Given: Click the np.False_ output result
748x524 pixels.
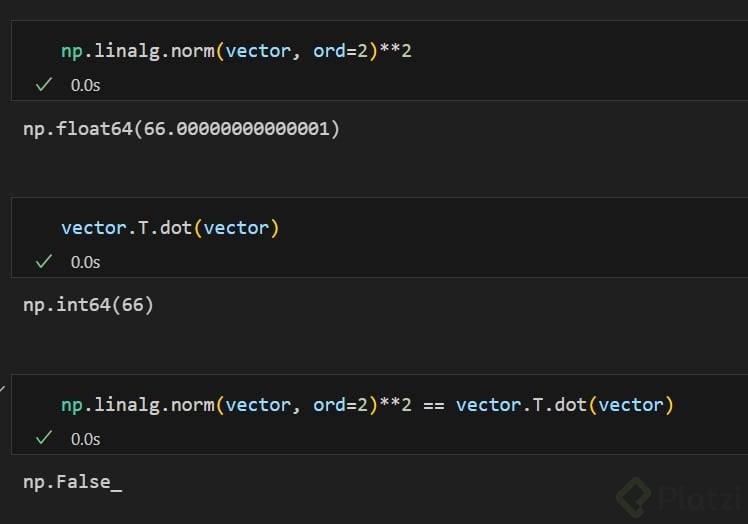Looking at the screenshot, I should tap(72, 482).
